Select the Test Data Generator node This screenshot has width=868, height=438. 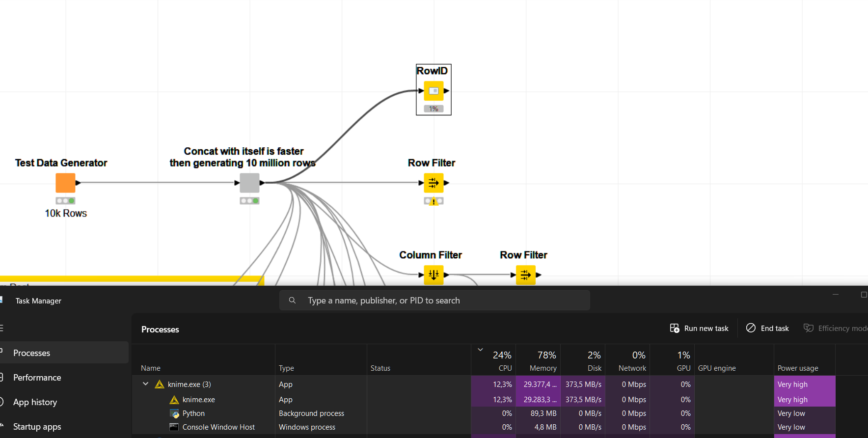[x=65, y=183]
